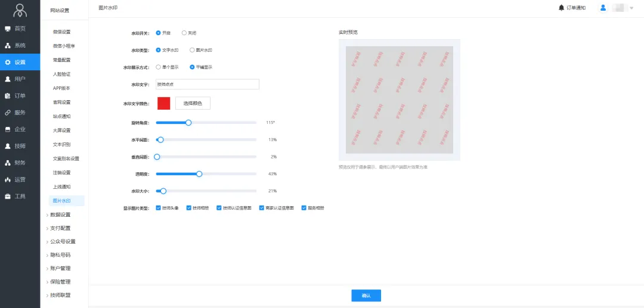The width and height of the screenshot is (644, 308).
Task: Click into the 水印文字 text field
Action: tap(207, 85)
